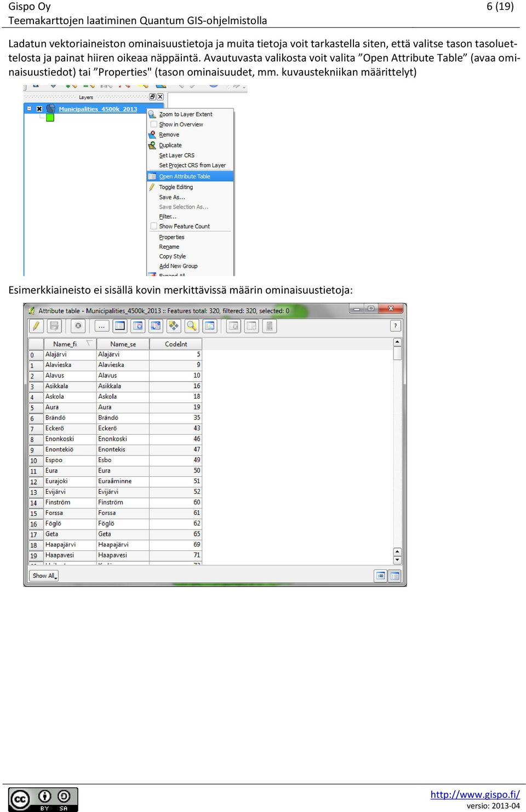Click the CodeInt value 71 for Haapavesi
Viewport: 526px width, 812px height.
point(176,555)
